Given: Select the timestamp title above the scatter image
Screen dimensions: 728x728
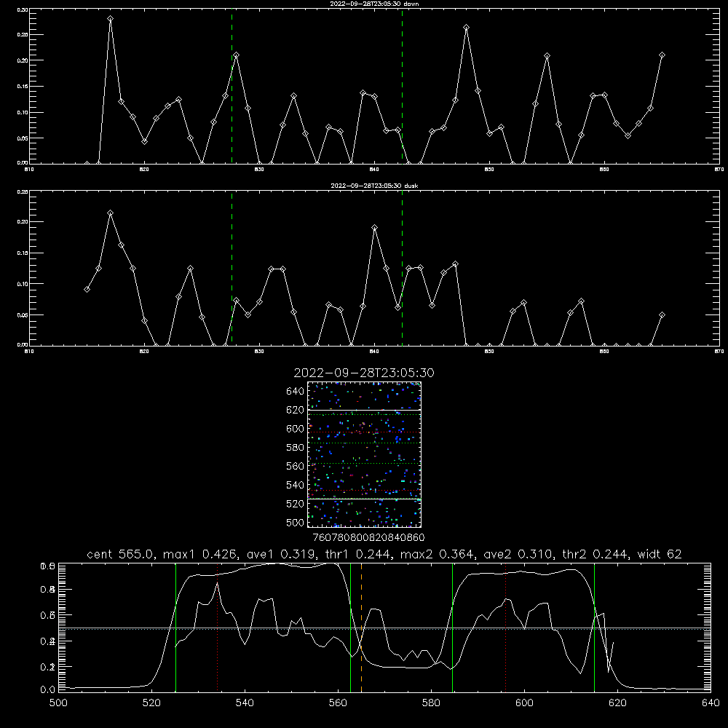Looking at the screenshot, I should pyautogui.click(x=364, y=373).
